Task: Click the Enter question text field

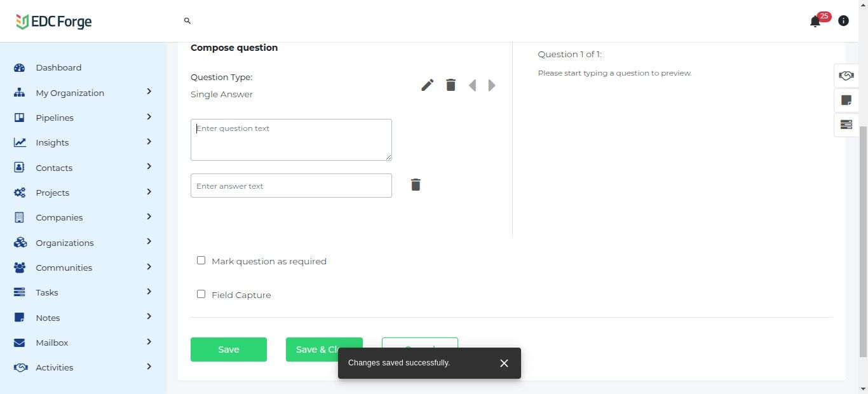Action: [291, 140]
